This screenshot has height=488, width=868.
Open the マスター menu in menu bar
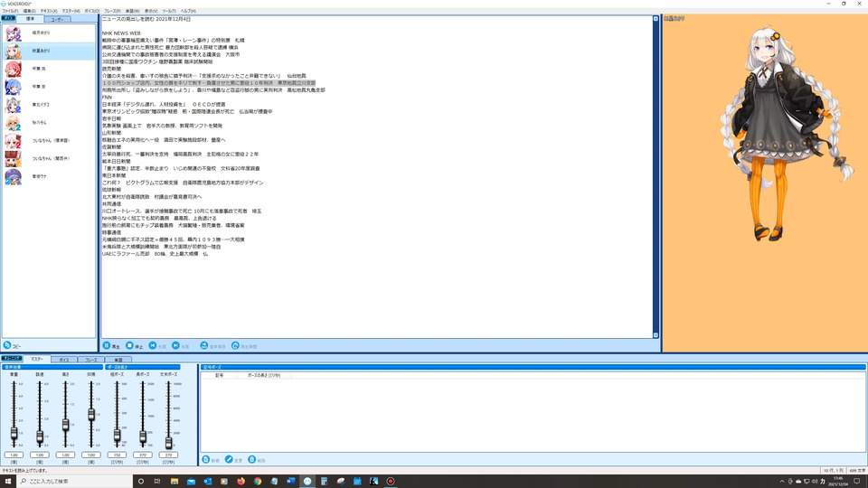pyautogui.click(x=71, y=11)
